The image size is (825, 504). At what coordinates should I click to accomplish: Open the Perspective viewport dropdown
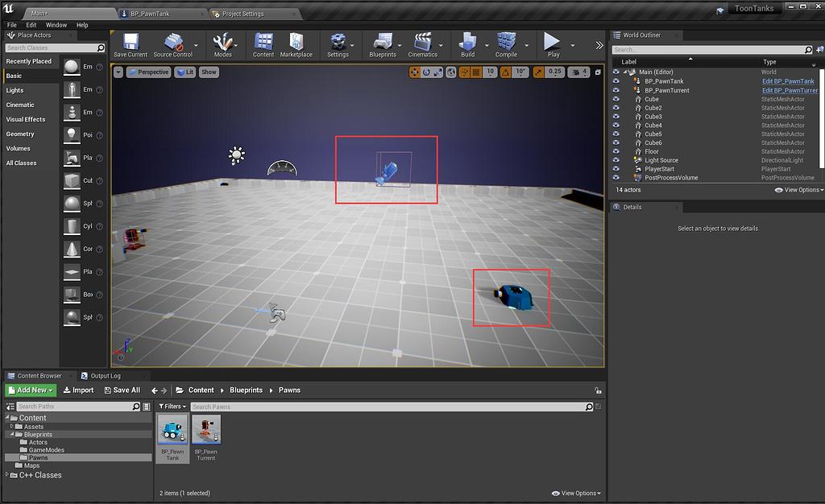click(148, 72)
